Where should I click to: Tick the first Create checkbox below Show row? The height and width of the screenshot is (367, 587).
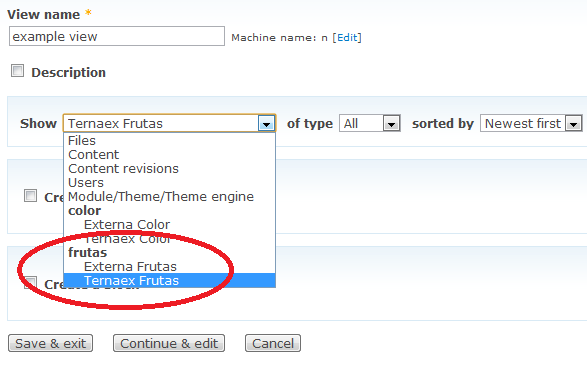(x=30, y=195)
